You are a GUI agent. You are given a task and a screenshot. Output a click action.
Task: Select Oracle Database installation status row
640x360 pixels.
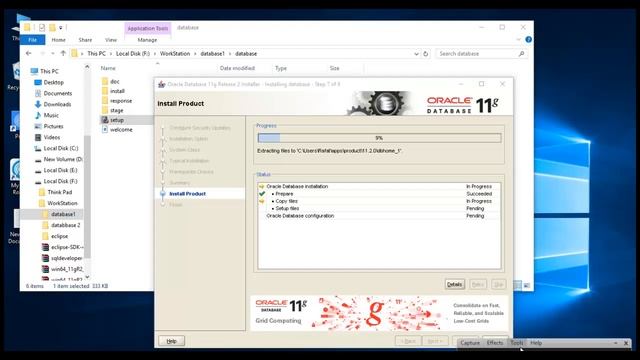[379, 187]
